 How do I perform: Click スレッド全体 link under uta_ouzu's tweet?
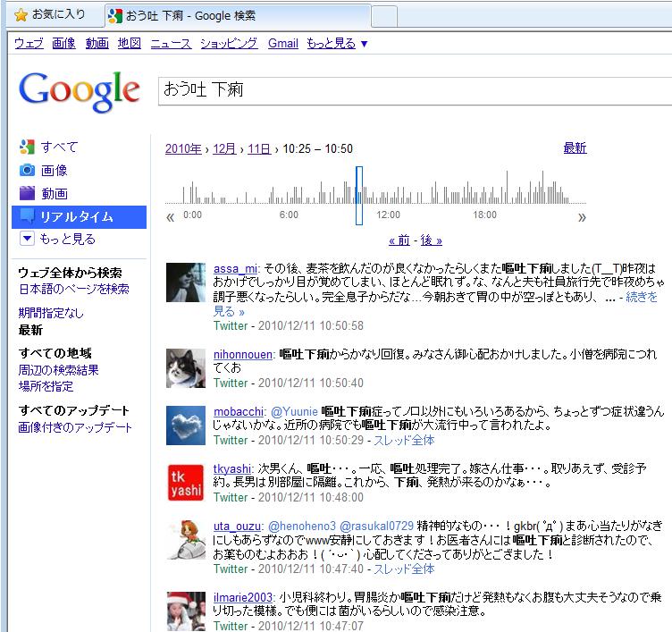404,569
